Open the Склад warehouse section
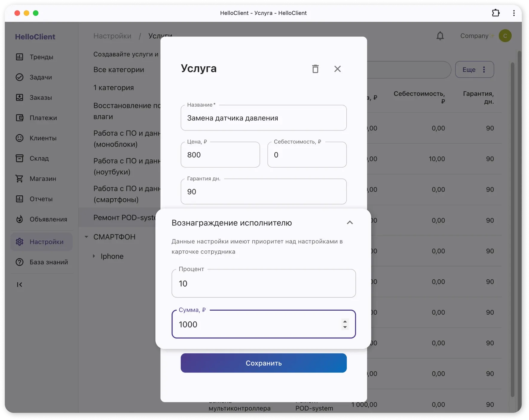The width and height of the screenshot is (529, 420). pos(39,159)
